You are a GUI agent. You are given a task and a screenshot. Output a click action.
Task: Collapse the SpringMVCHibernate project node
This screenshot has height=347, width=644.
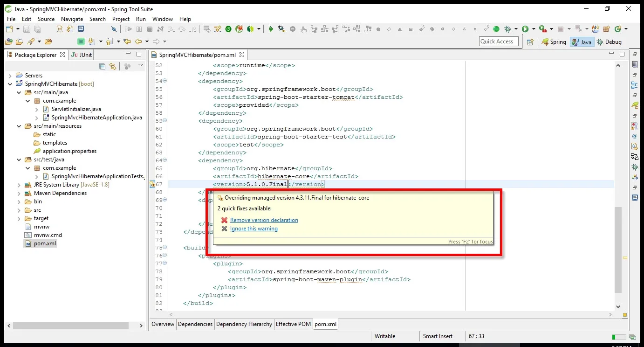coord(10,84)
